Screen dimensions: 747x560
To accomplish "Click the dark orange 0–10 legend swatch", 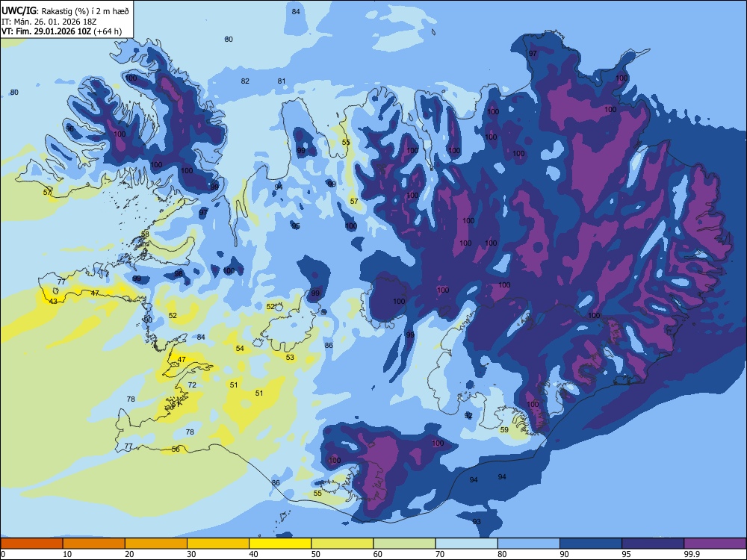I will click(x=31, y=544).
